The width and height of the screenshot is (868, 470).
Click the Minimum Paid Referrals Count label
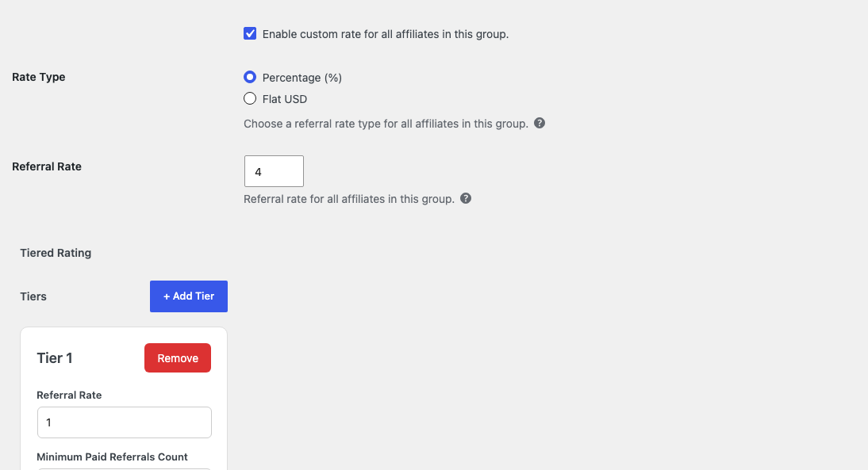click(112, 457)
